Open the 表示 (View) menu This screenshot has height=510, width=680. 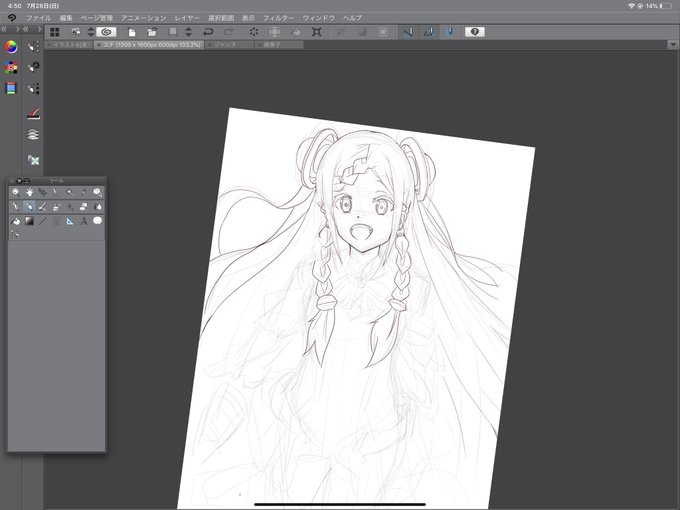coord(248,18)
